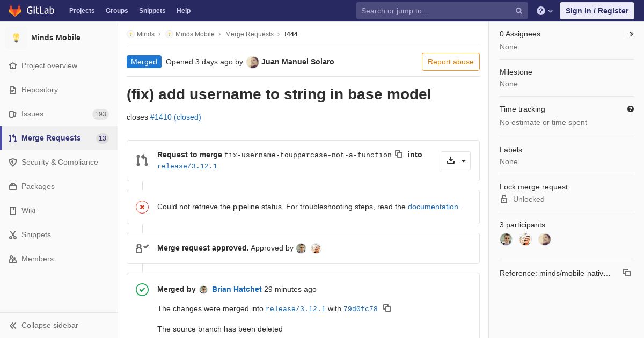Open the Groups menu
This screenshot has height=338, width=644.
point(116,11)
